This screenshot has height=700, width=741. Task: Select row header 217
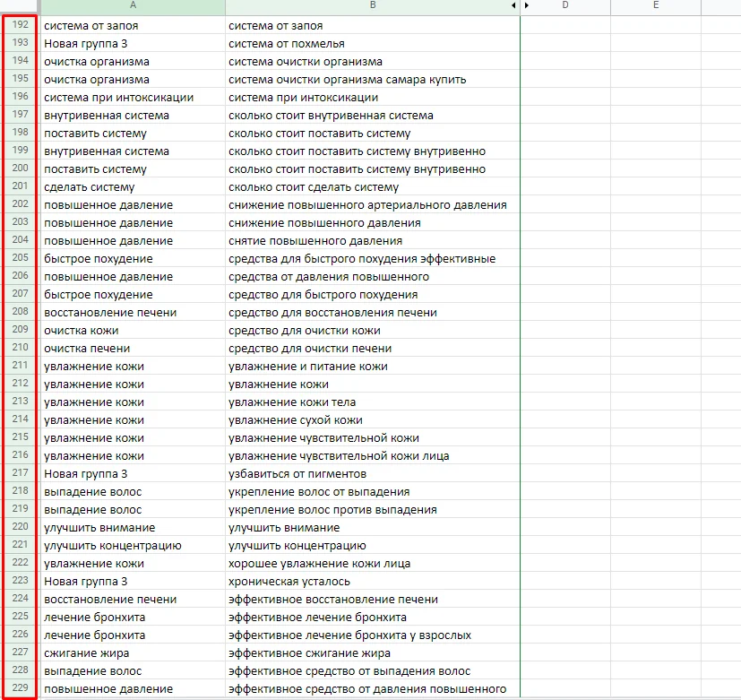21,472
